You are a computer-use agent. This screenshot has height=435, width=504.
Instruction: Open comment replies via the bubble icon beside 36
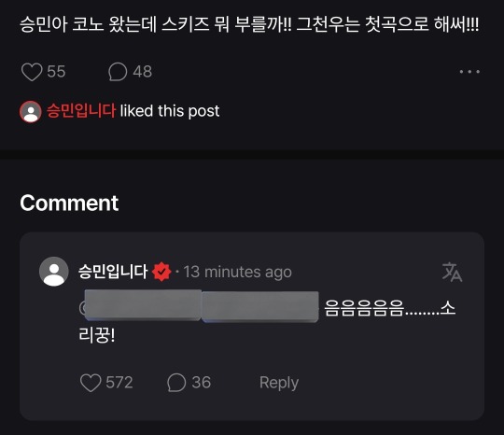(176, 383)
